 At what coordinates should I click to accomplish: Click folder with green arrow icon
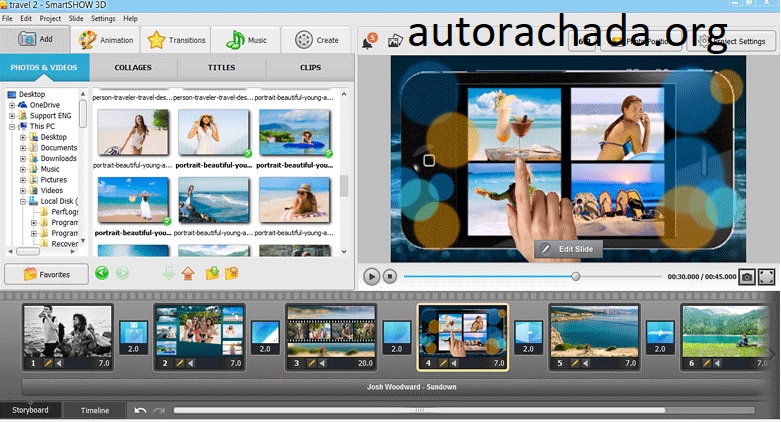pyautogui.click(x=213, y=273)
